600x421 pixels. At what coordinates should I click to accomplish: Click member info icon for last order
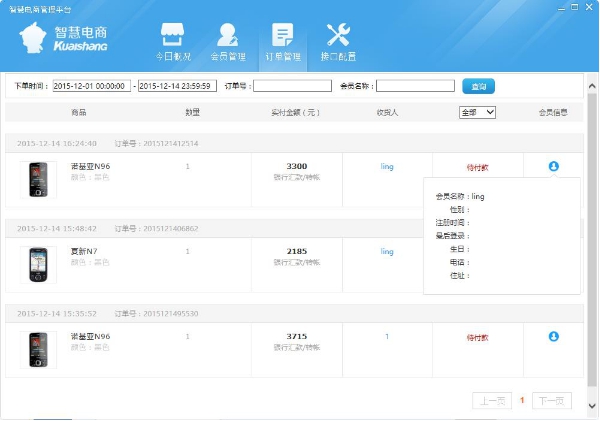click(x=553, y=336)
